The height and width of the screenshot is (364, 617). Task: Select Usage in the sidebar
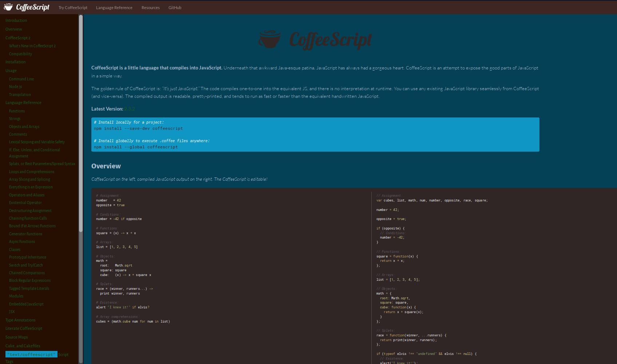11,71
